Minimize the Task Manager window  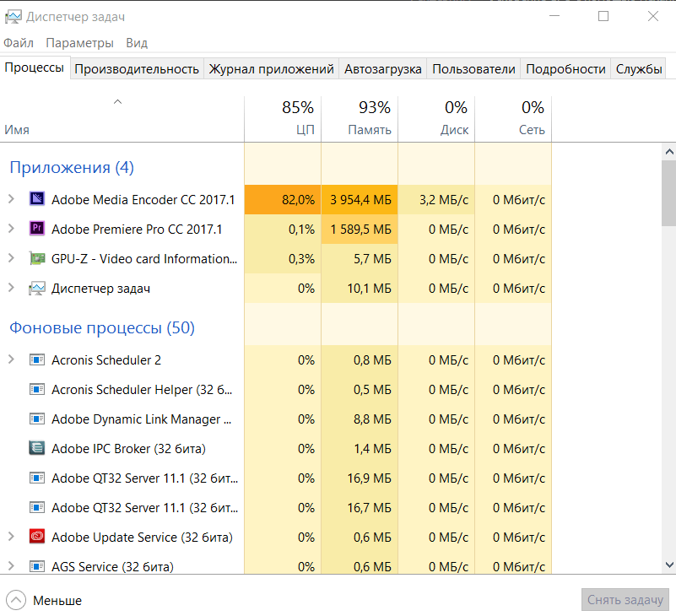[x=554, y=16]
